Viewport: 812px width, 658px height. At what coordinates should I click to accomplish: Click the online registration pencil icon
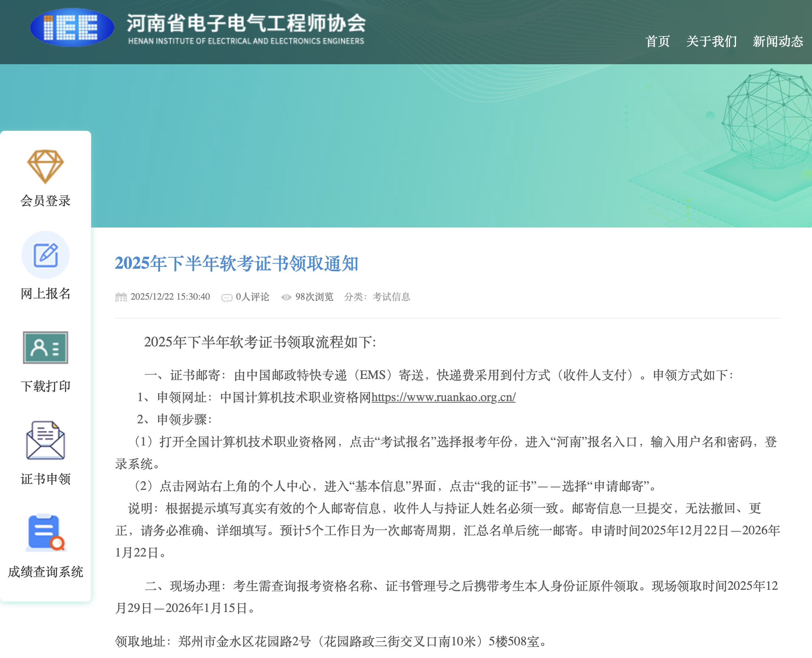[x=46, y=255]
